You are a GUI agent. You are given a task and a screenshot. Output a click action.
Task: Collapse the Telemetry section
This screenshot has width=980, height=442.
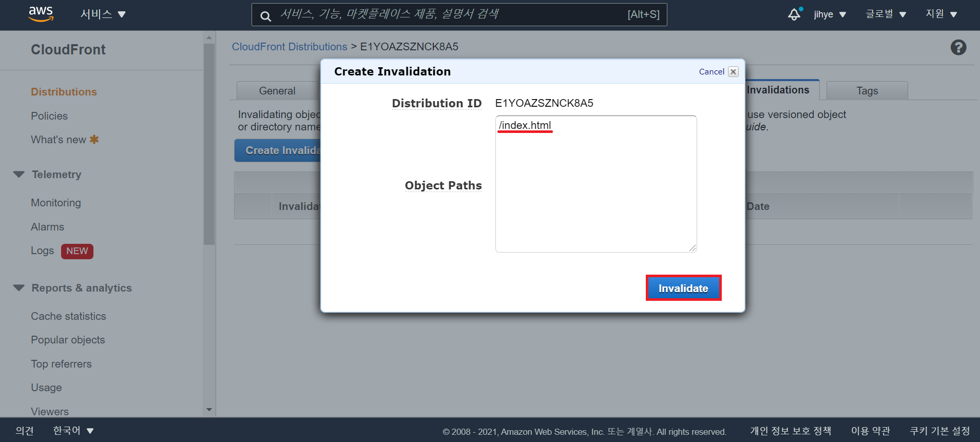tap(19, 174)
